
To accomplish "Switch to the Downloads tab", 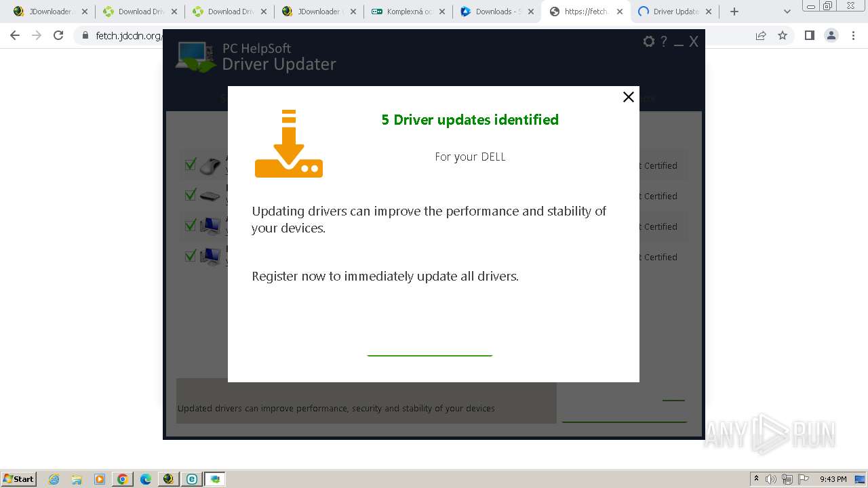I will pyautogui.click(x=496, y=12).
